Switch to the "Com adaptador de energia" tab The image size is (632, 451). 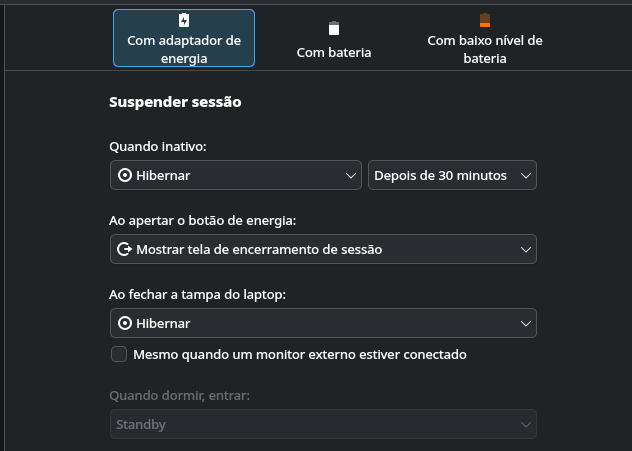click(x=184, y=38)
